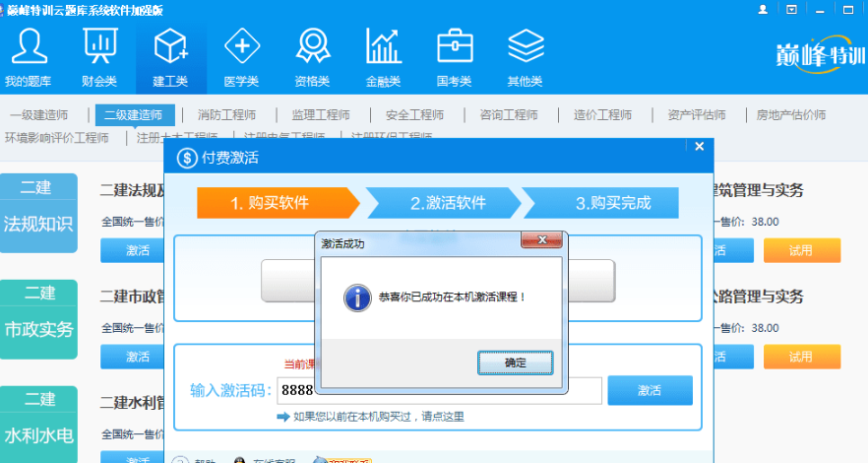Minimize the main application window

point(820,11)
